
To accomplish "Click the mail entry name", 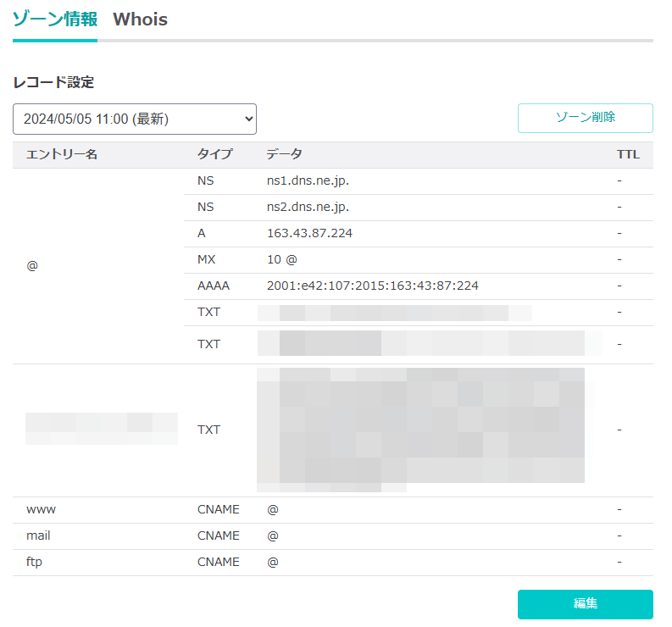I will (x=38, y=536).
